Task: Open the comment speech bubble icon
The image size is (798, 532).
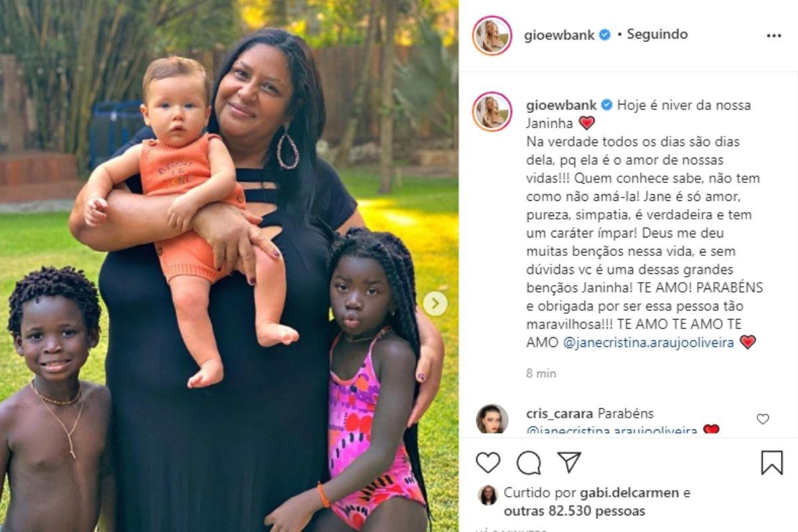Action: tap(529, 463)
